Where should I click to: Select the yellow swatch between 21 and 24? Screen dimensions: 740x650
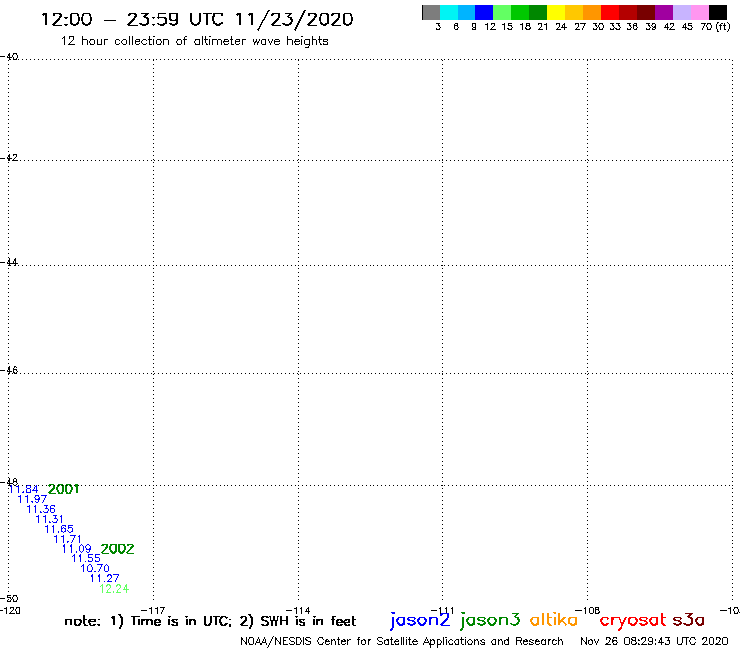coord(556,12)
